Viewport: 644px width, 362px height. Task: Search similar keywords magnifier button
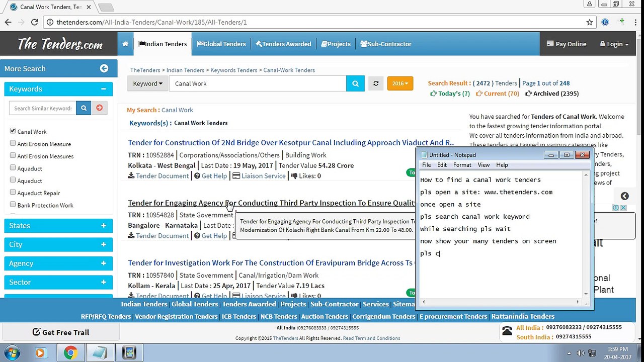pos(84,108)
